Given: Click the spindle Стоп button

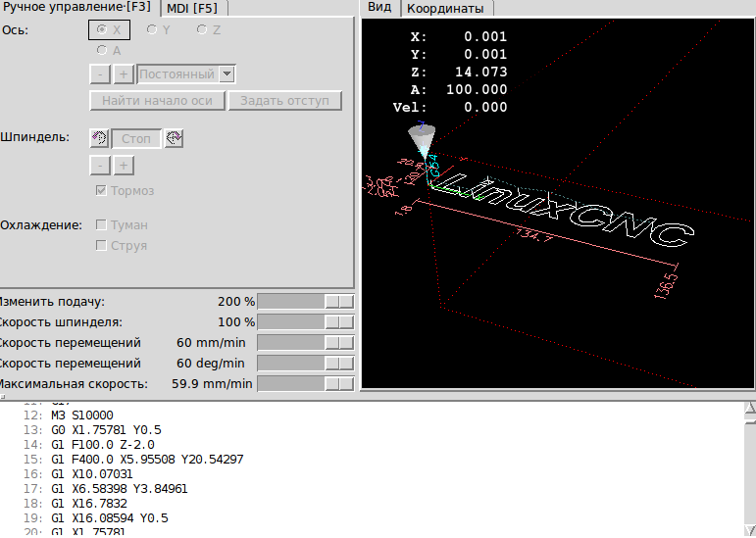Looking at the screenshot, I should [136, 139].
